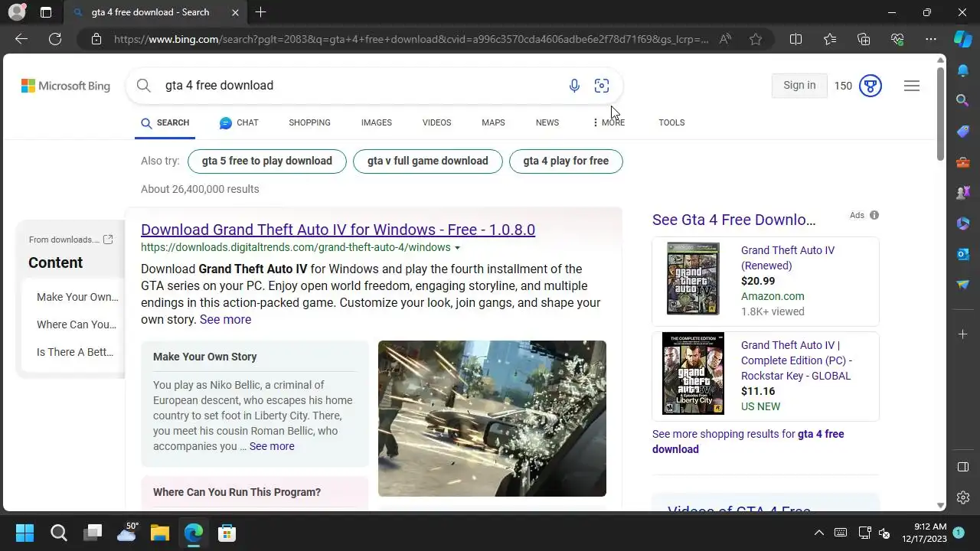Click the Edge profile avatar icon
The image size is (980, 551).
(16, 12)
